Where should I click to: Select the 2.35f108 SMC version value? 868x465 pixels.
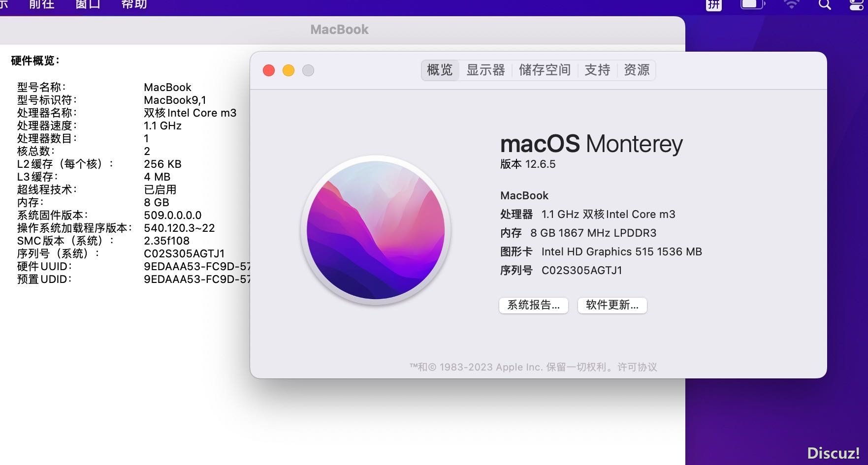(166, 241)
